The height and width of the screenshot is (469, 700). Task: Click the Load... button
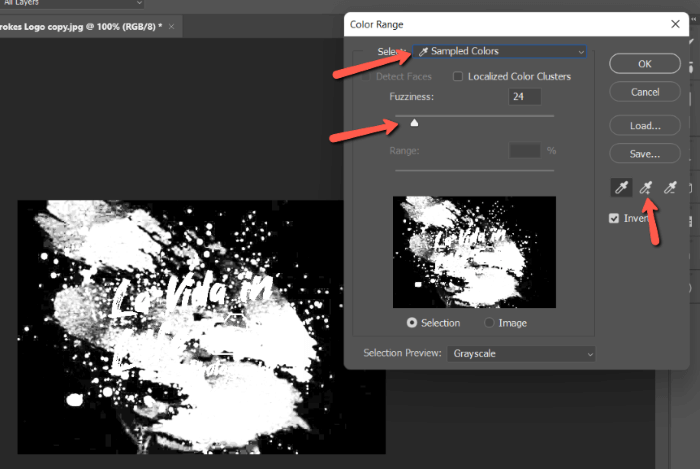click(645, 126)
